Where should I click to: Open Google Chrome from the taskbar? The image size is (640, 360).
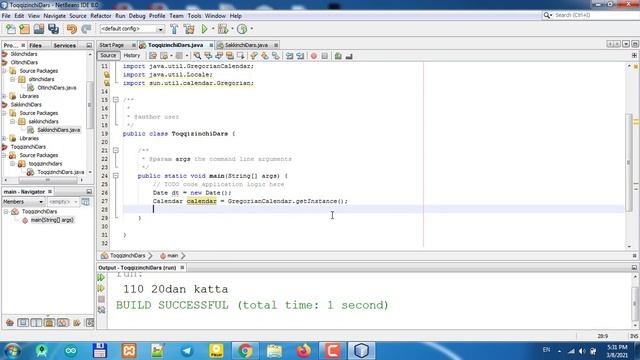pyautogui.click(x=245, y=351)
